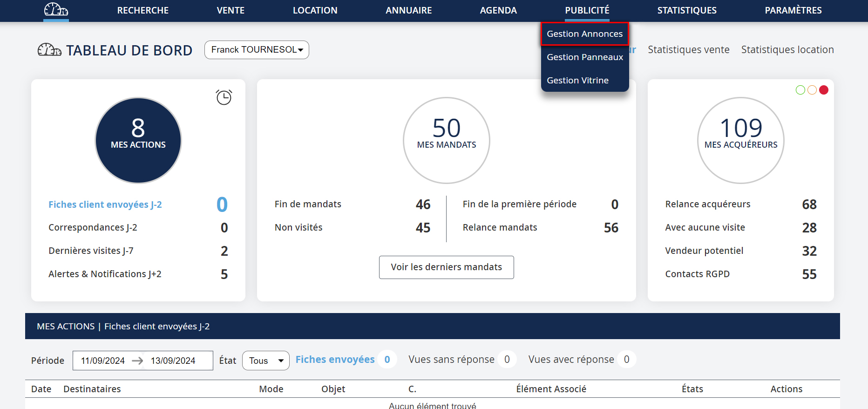This screenshot has height=409, width=868.
Task: Open Fiches client envoyées J-2 link
Action: [x=105, y=204]
